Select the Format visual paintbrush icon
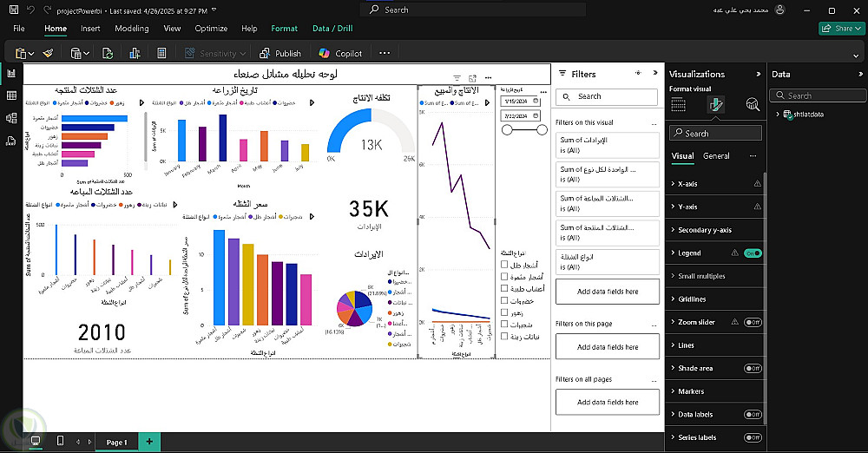 click(715, 104)
